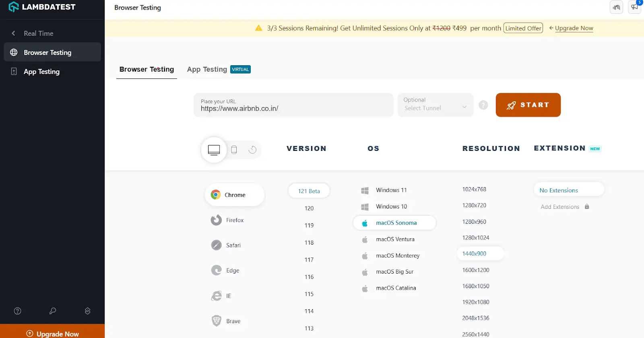The image size is (644, 338).
Task: Select version 114
Action: pyautogui.click(x=309, y=311)
